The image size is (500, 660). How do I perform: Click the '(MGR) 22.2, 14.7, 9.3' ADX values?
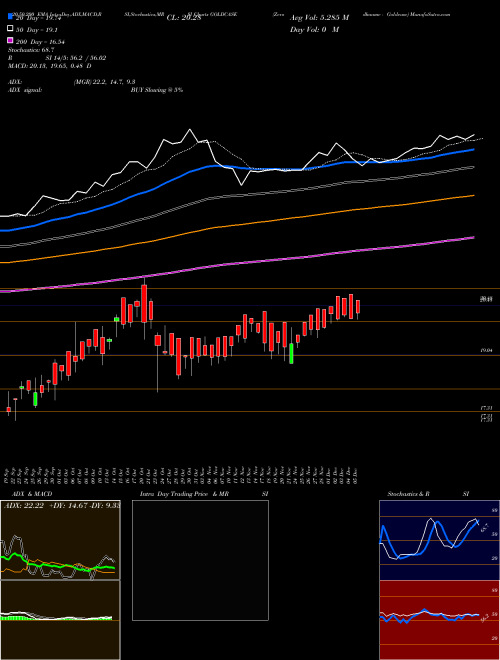(x=104, y=82)
